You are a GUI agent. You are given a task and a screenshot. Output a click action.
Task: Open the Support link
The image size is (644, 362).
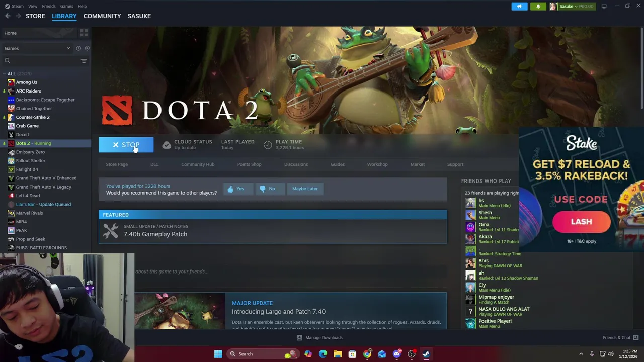click(455, 164)
